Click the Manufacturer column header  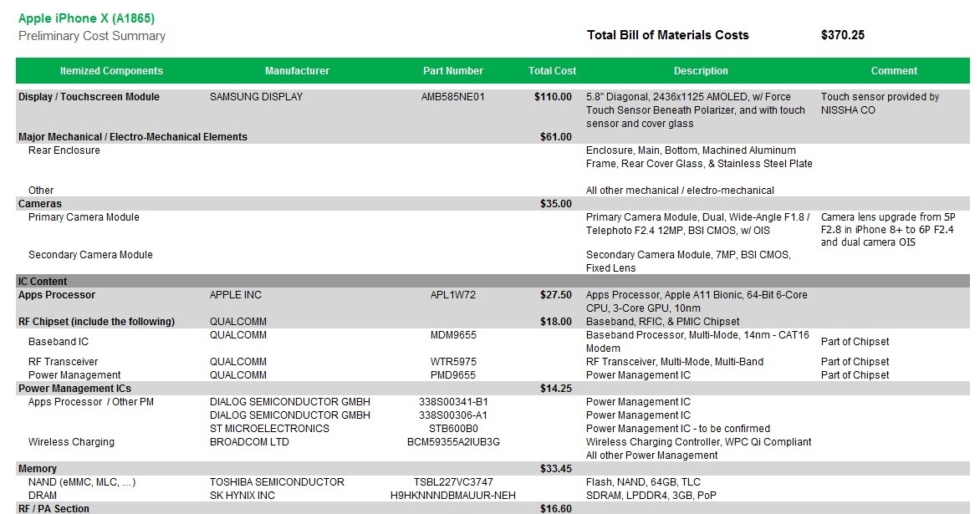[297, 70]
